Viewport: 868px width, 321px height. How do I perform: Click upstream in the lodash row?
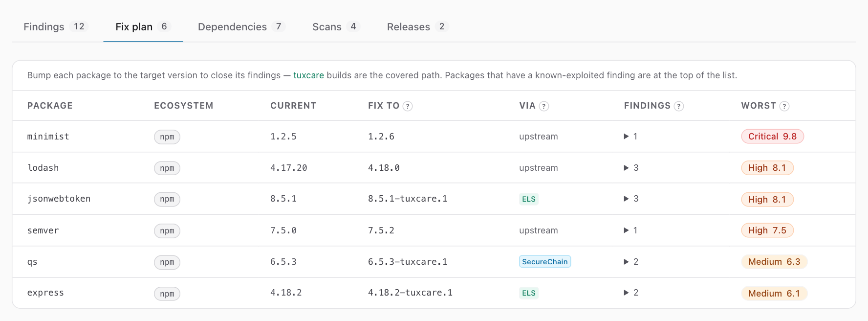coord(539,168)
